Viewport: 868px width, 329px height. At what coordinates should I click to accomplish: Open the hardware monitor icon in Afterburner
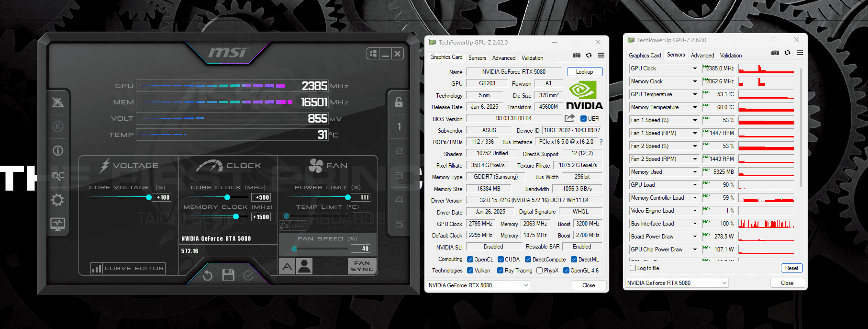tap(58, 224)
